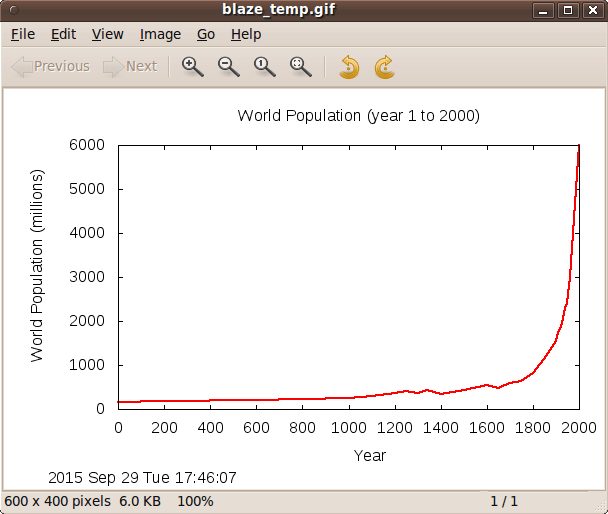
Task: Minimize the blaze_temp.gif window
Action: pyautogui.click(x=543, y=10)
